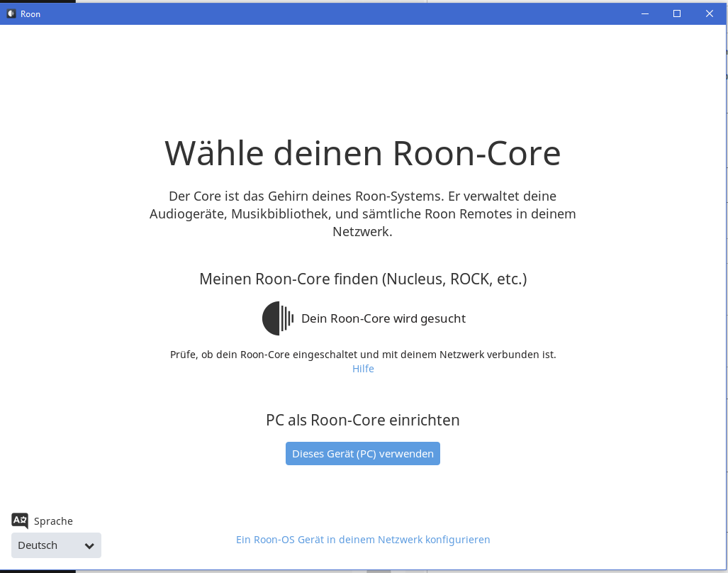Click the "Wähle deinen Roon-Core" heading

pos(363,153)
